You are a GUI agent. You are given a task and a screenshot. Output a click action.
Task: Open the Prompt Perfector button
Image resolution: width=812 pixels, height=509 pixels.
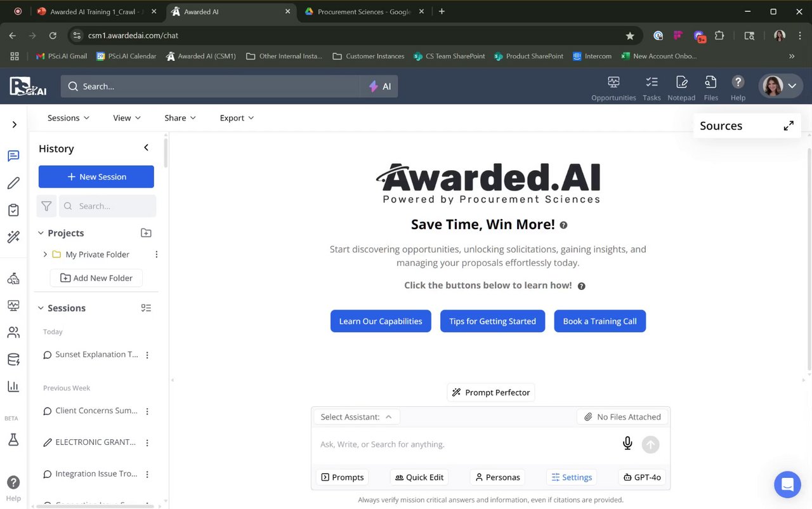click(491, 392)
